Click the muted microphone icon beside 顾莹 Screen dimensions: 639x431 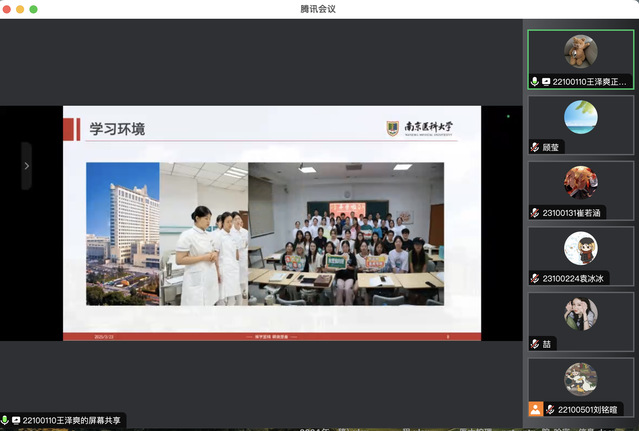[x=535, y=147]
